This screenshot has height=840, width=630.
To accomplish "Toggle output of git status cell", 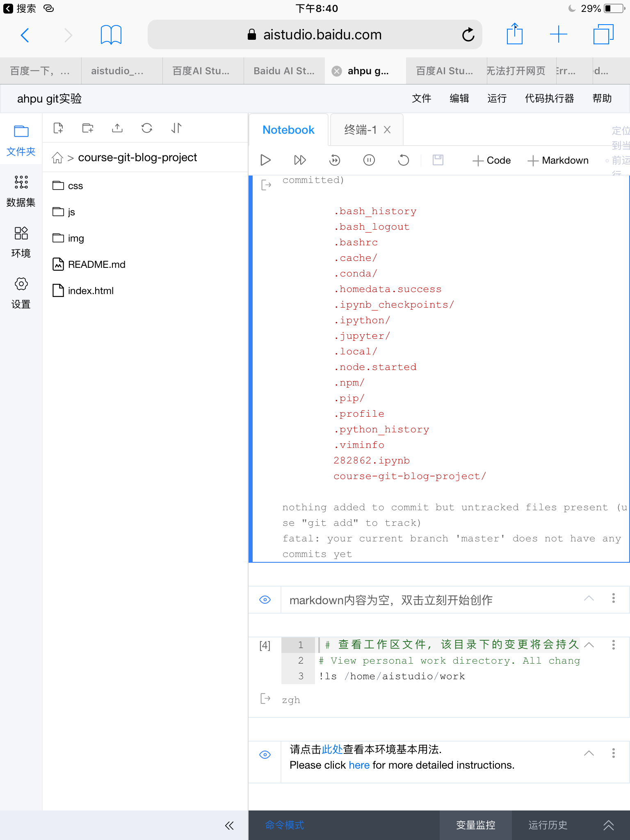I will tap(266, 185).
